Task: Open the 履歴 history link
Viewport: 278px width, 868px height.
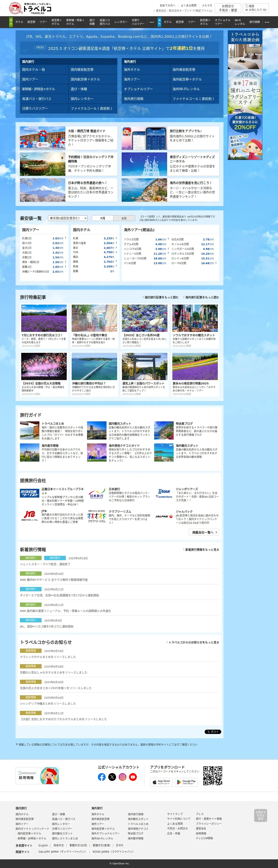Action: pyautogui.click(x=250, y=6)
